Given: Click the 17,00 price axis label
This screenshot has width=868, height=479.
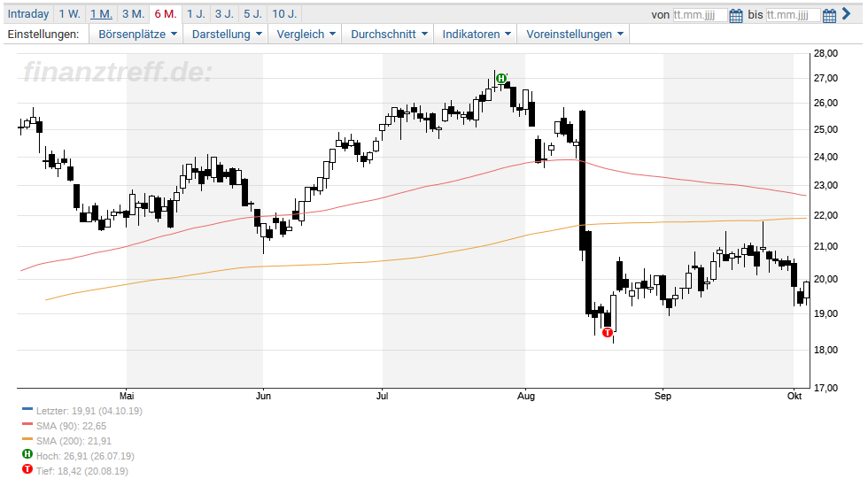Looking at the screenshot, I should coord(825,388).
